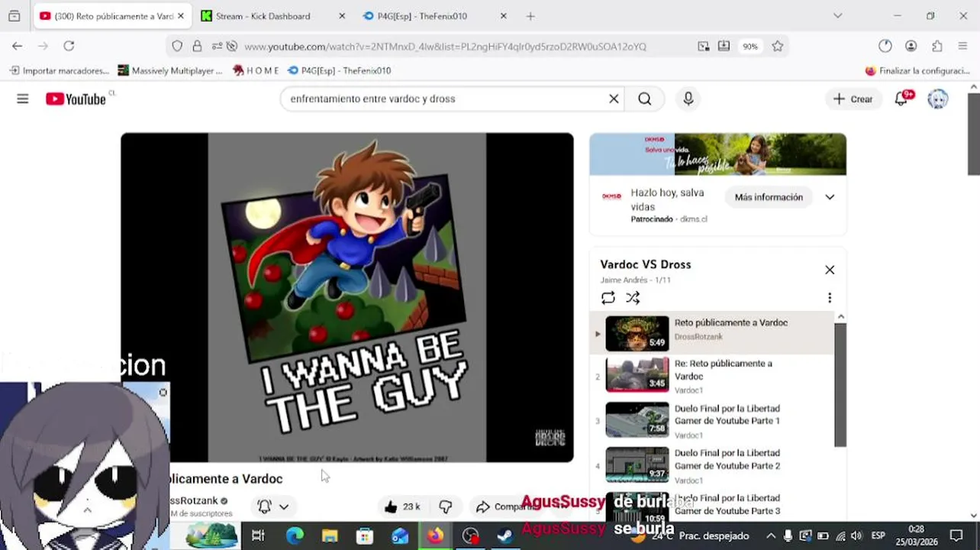
Task: Play Duelo Final por la Libertad Parte 1
Action: (711, 420)
